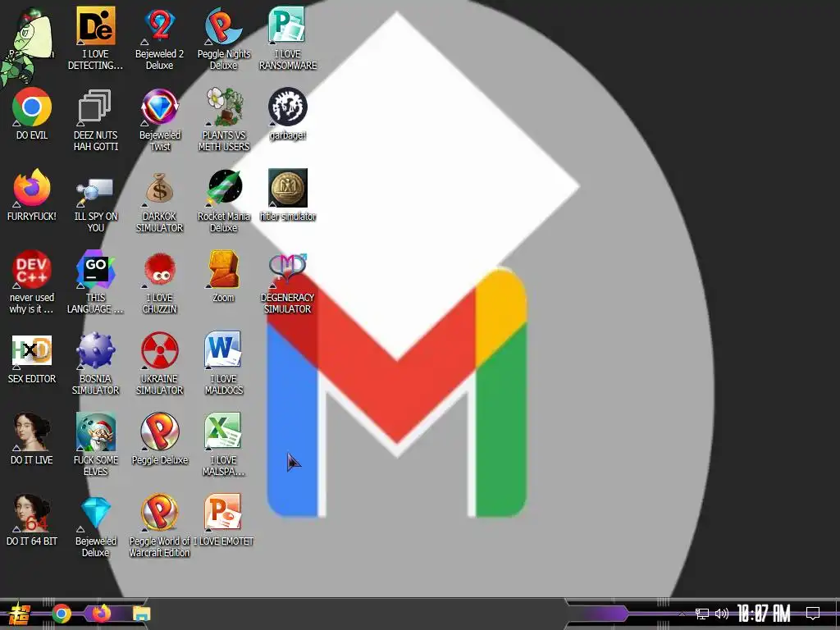Open the UKRAINE SIMULATOR radiation icon

pyautogui.click(x=160, y=351)
